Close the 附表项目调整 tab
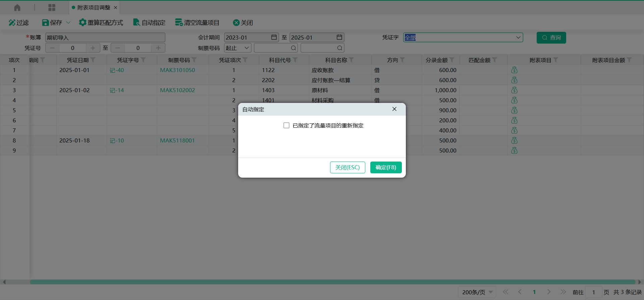Screen dimensions: 644x300 (115, 7)
